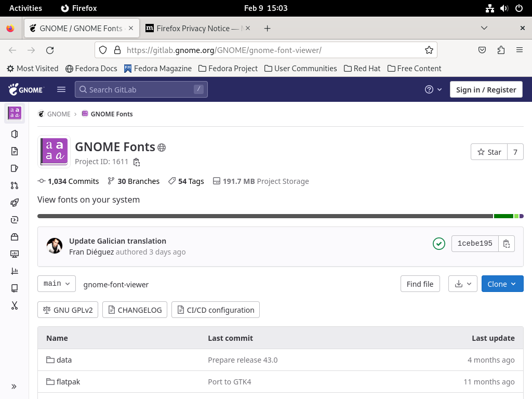Click the large GNOME Fonts project logo

tap(54, 152)
